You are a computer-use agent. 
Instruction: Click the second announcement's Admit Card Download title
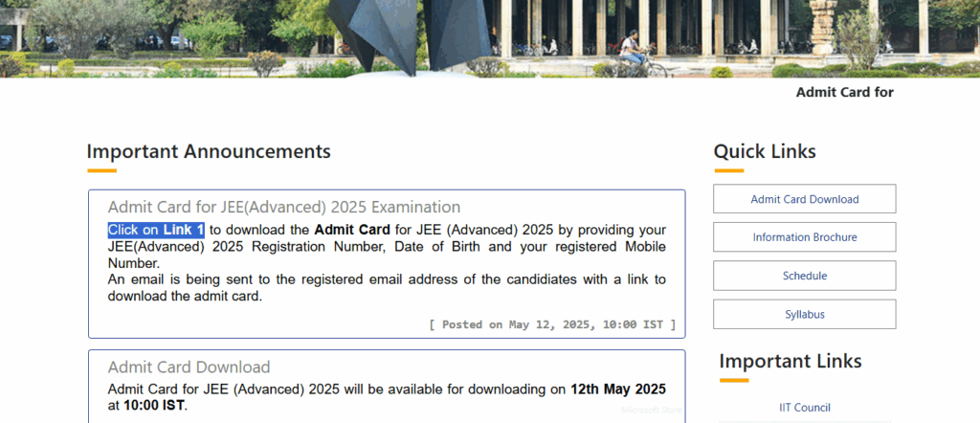(x=189, y=367)
